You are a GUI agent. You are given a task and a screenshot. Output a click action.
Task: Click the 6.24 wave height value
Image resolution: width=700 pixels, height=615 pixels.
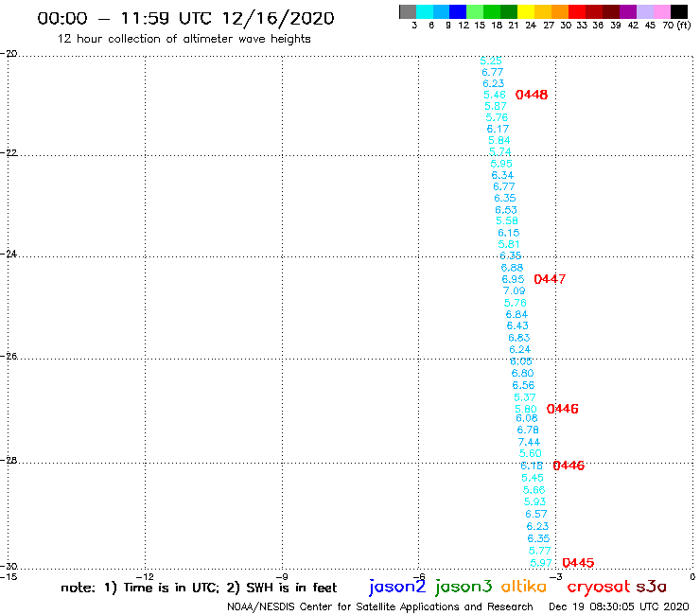(520, 349)
